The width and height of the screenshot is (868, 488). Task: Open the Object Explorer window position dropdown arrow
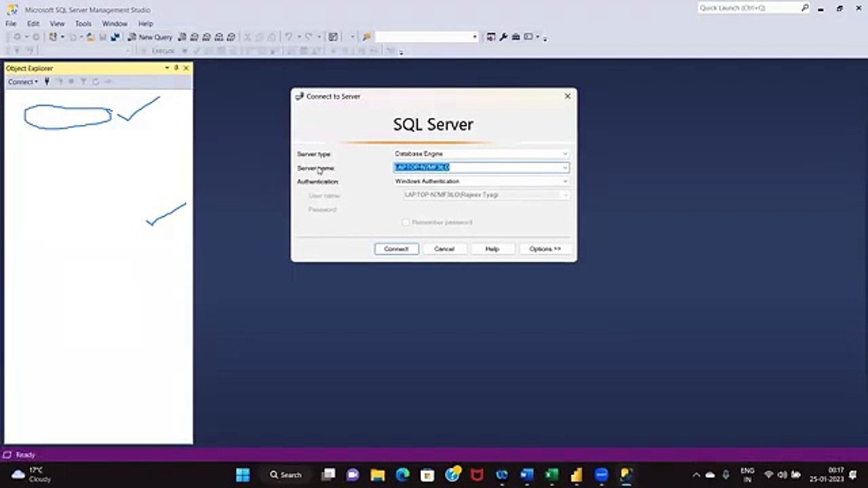point(167,68)
